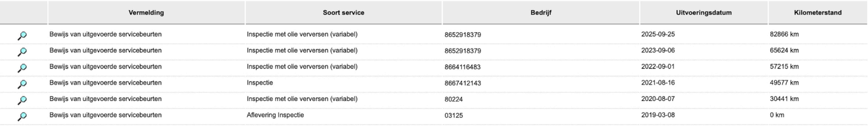Click company code 03125
Screen dimensions: 868x126
tap(454, 116)
